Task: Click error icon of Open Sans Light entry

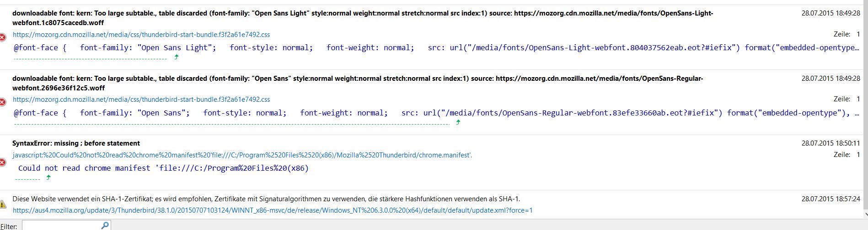Action: (x=3, y=37)
